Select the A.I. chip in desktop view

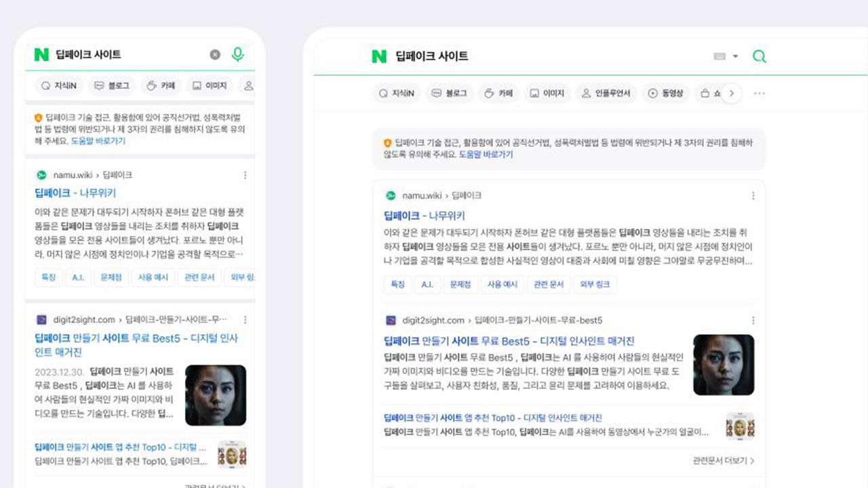click(x=427, y=285)
